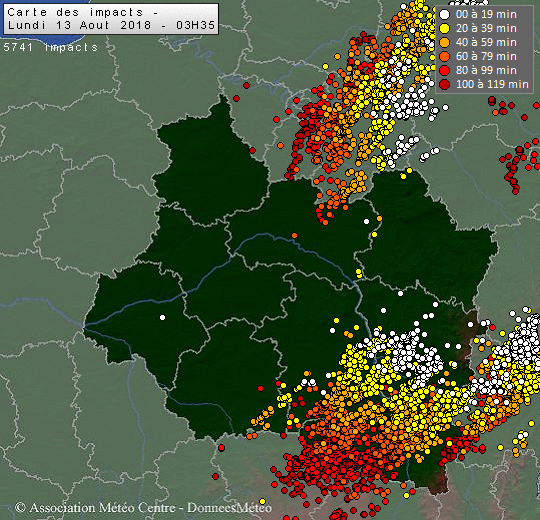This screenshot has height=520, width=540.
Task: Click the '03H35' time in title box
Action: pyautogui.click(x=195, y=25)
